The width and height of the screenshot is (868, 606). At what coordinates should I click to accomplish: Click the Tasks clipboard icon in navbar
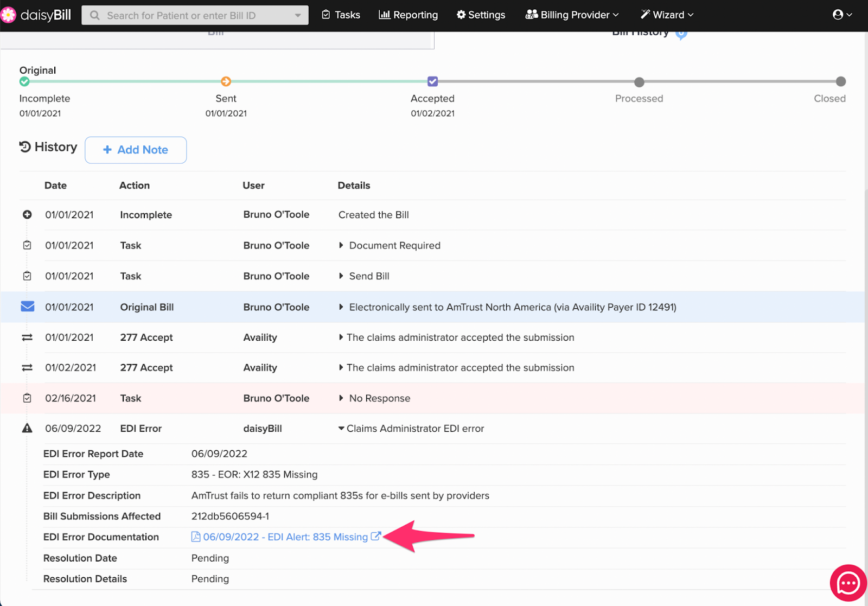pyautogui.click(x=326, y=15)
